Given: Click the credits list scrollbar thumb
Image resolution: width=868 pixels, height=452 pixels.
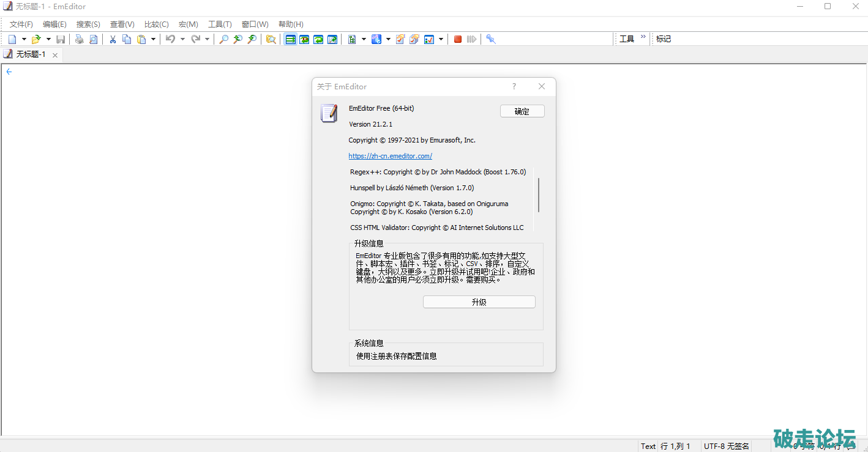Looking at the screenshot, I should click(x=539, y=195).
